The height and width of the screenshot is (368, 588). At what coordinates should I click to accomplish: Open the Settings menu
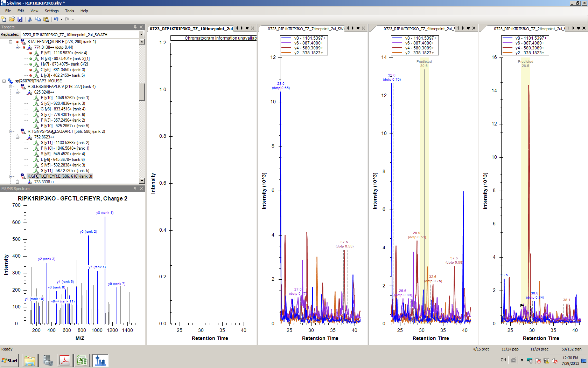[51, 11]
